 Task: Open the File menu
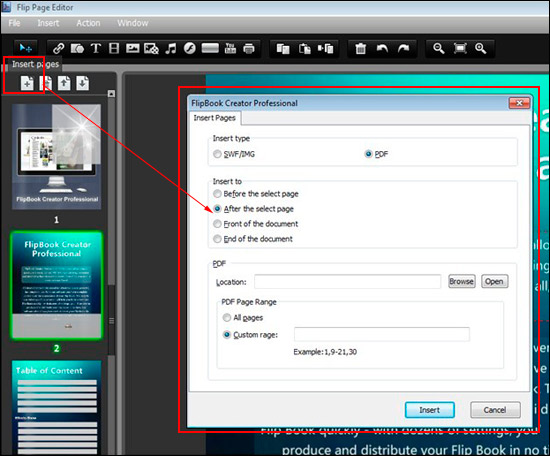14,23
